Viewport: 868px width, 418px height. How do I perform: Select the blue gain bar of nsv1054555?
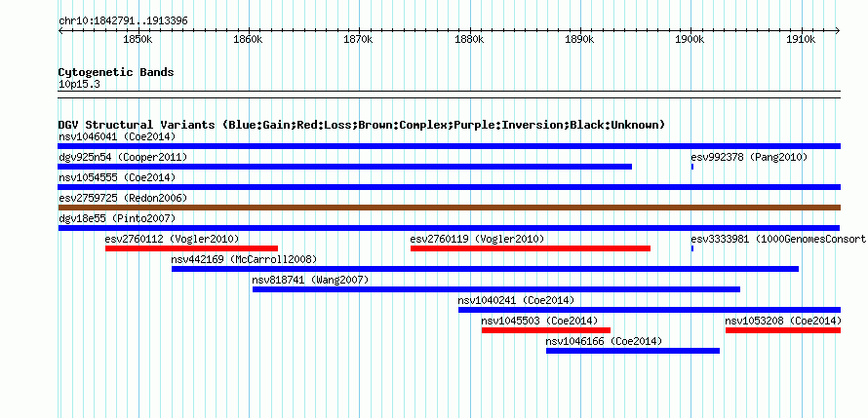[449, 187]
